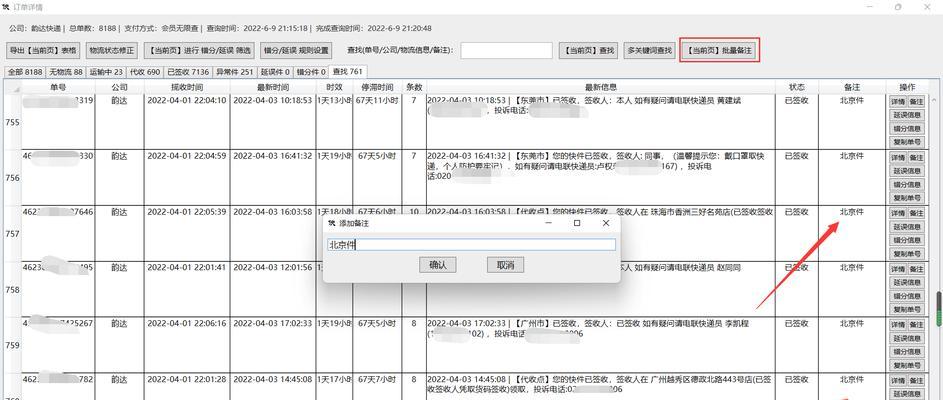This screenshot has width=943, height=400.
Task: Click 复制单号 in row 757
Action: 907,254
